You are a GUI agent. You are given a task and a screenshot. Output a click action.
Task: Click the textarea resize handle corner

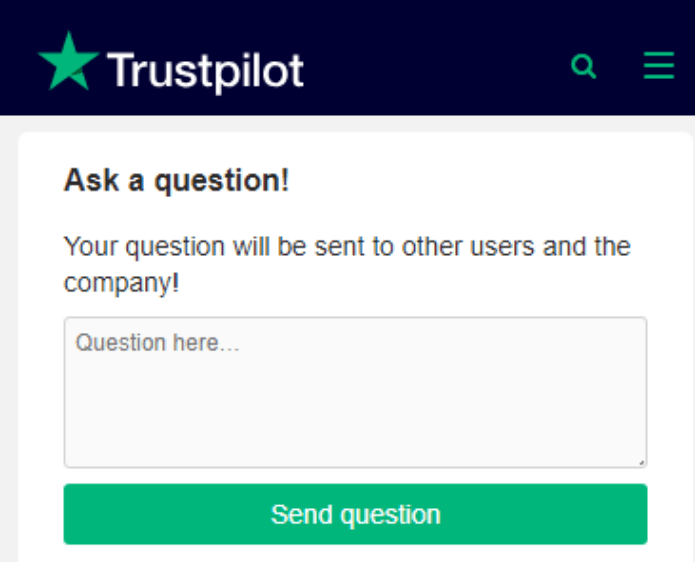click(x=641, y=461)
